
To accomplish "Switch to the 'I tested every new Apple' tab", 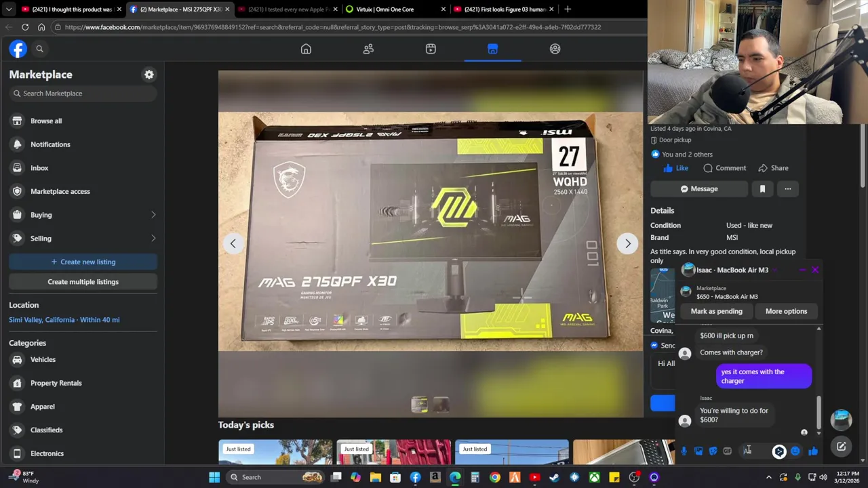I will point(286,9).
